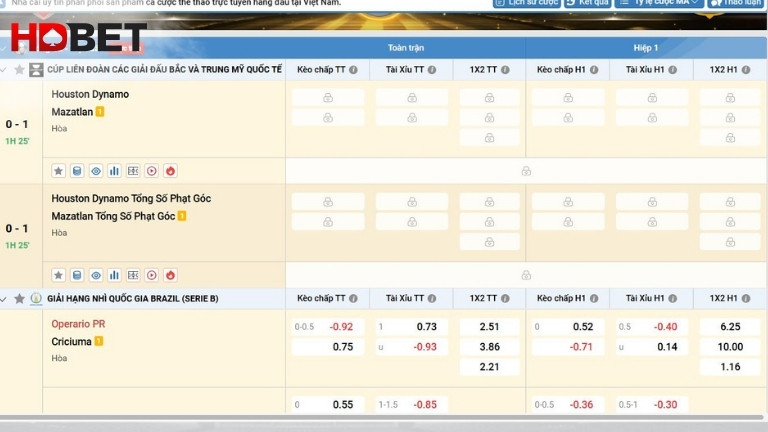Select full-time over odds 0.73
The image size is (768, 432).
[411, 327]
